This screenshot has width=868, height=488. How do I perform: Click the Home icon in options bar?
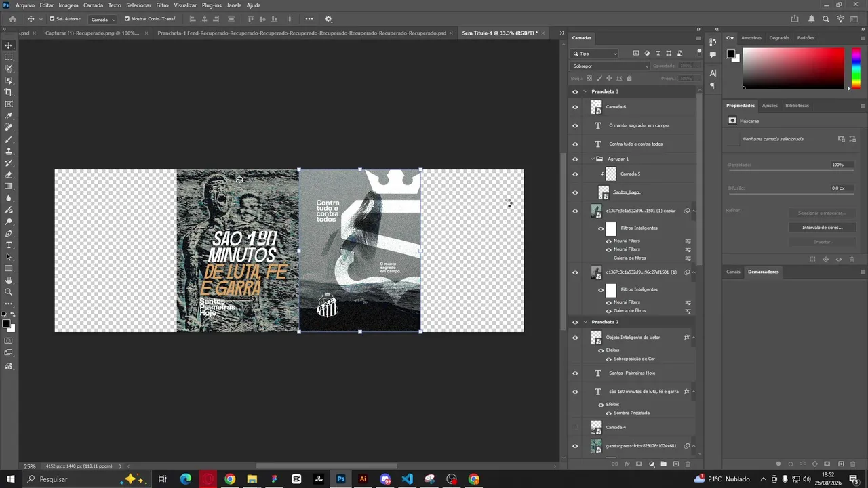12,19
